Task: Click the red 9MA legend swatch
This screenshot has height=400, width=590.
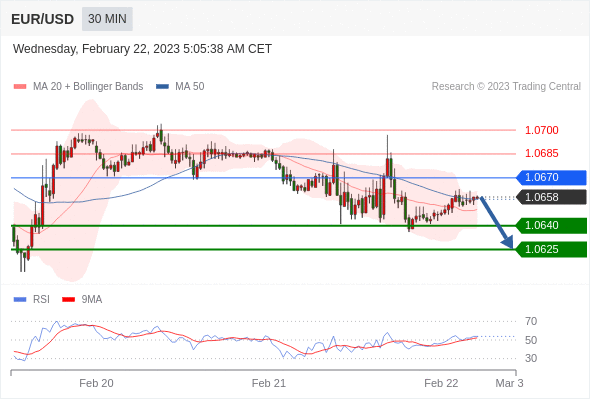Action: [x=68, y=300]
